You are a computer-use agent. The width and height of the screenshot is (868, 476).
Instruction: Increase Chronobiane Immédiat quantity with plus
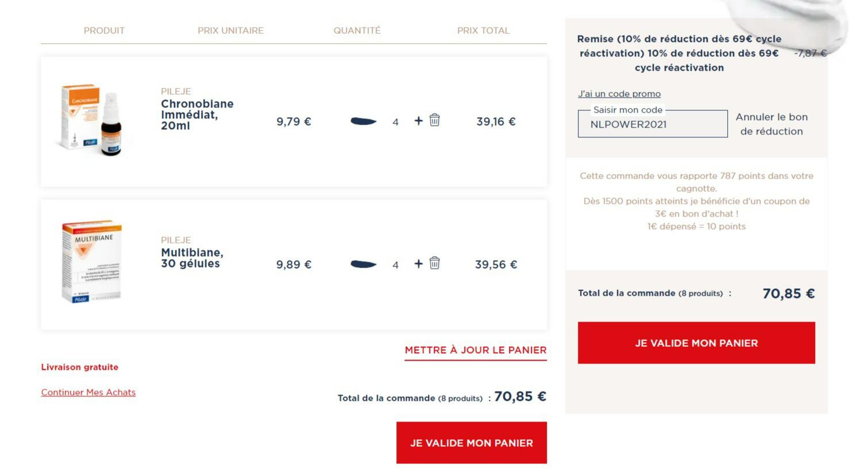418,121
